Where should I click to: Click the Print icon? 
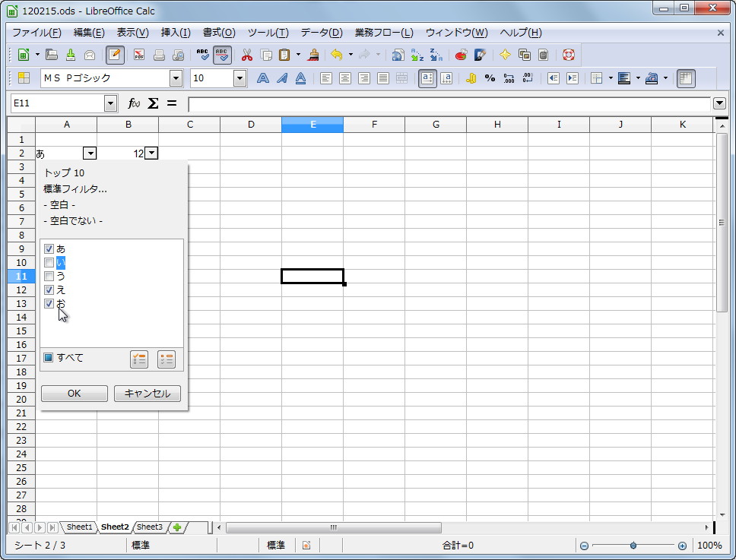coord(159,55)
